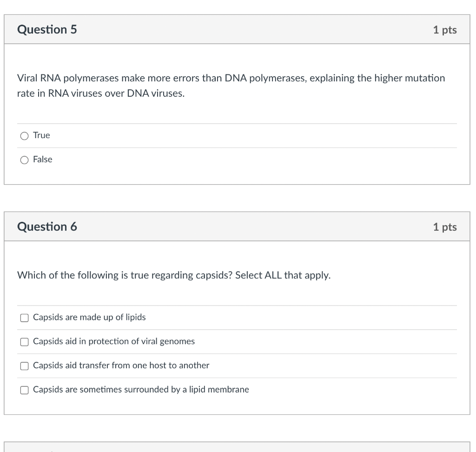Click the 'False' answer label text
476x452 pixels.
(x=43, y=160)
